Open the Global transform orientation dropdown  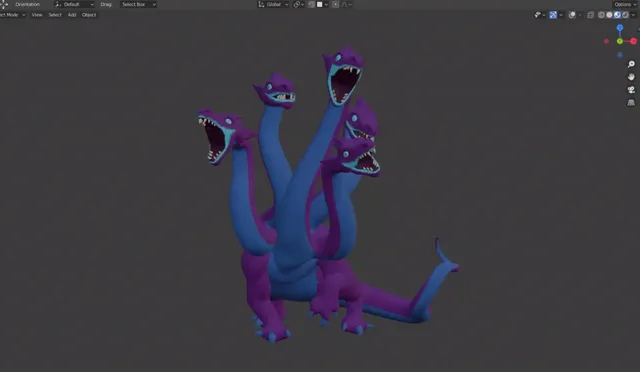pyautogui.click(x=273, y=4)
